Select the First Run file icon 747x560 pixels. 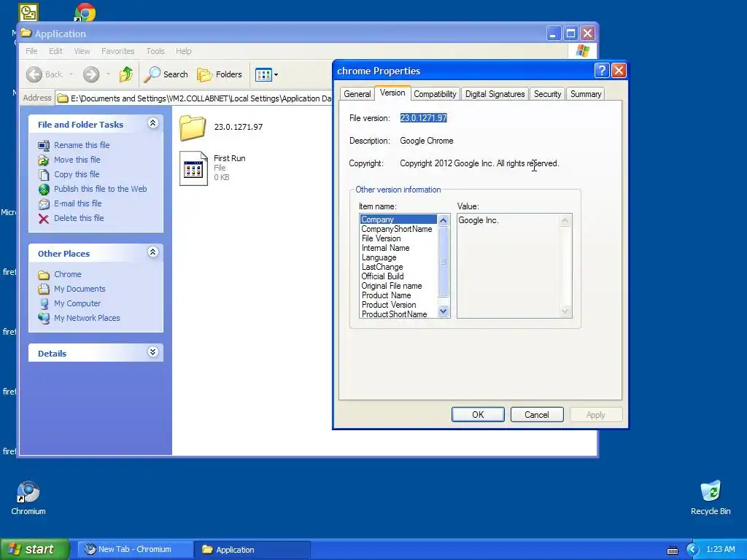pos(193,168)
